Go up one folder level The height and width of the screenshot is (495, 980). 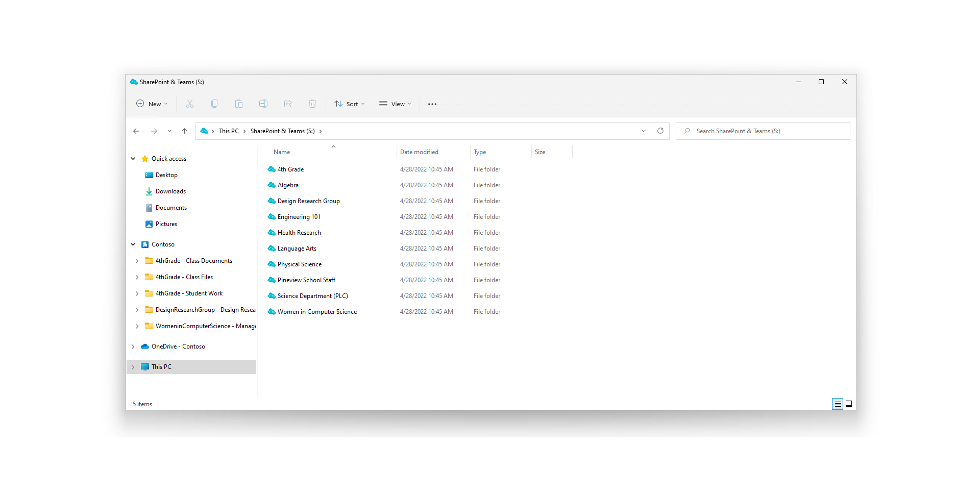[184, 131]
